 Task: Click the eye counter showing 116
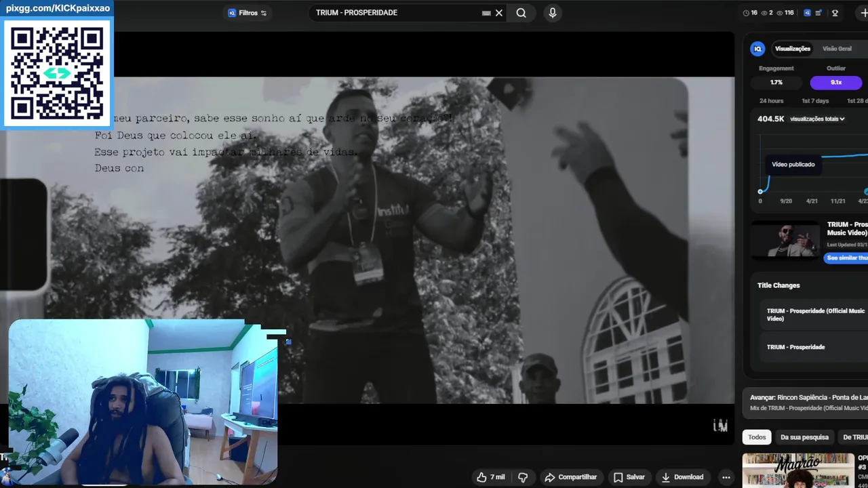click(785, 13)
